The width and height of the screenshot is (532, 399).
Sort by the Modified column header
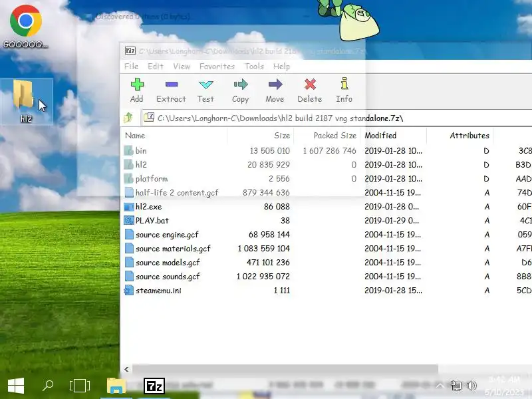[x=393, y=136]
